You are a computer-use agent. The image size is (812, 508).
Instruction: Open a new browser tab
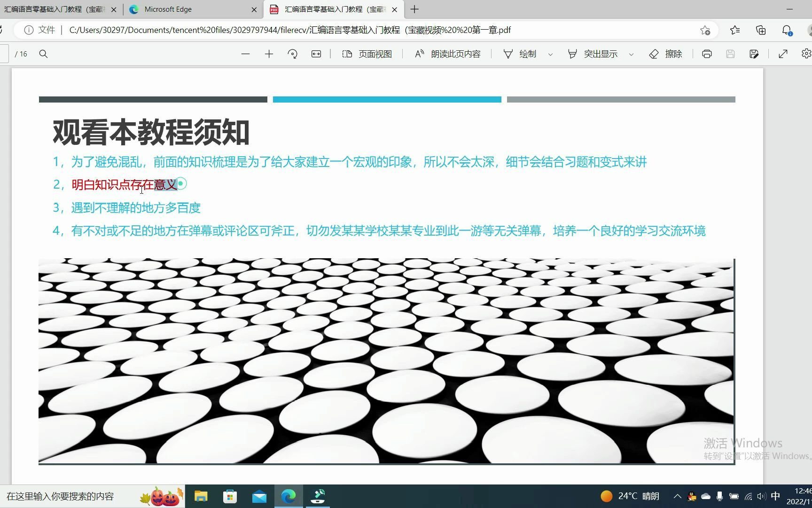pos(414,9)
